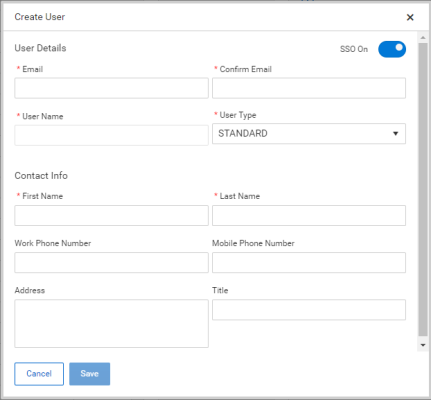Open the User Type dropdown
The height and width of the screenshot is (400, 431).
coord(309,134)
